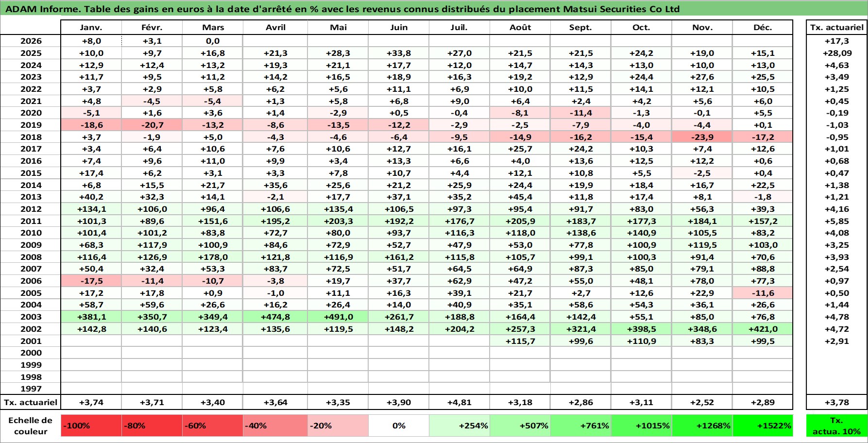868x443 pixels.
Task: Click the Tx. actuariel row label at bottom
Action: click(x=31, y=402)
